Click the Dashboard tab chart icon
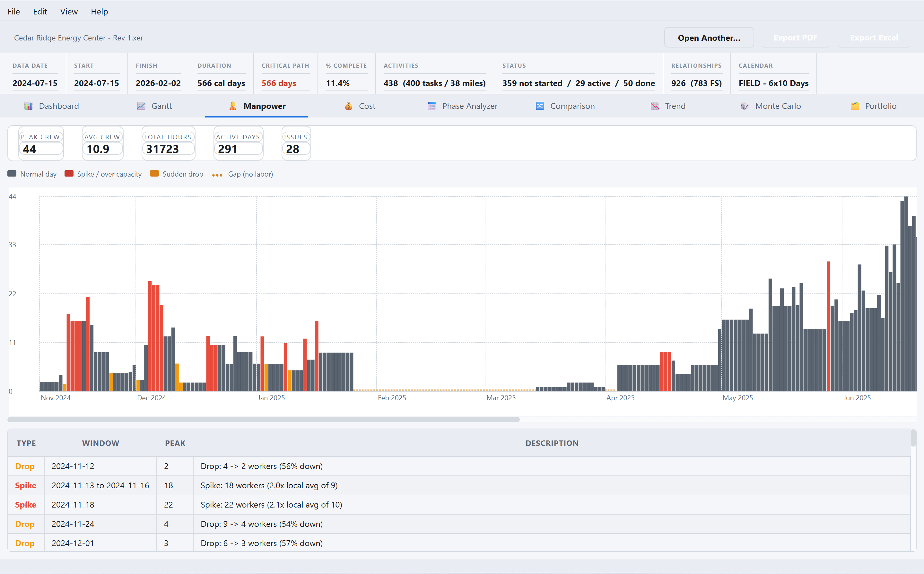The width and height of the screenshot is (924, 574). tap(29, 106)
